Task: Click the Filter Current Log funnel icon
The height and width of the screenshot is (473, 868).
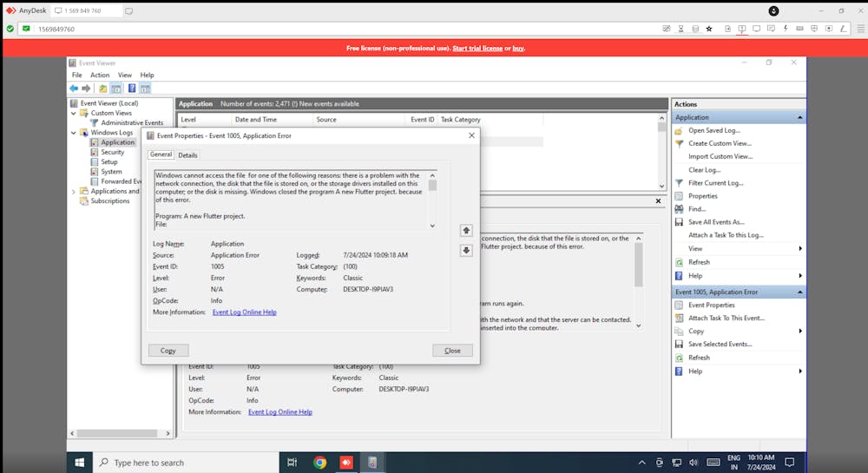Action: click(679, 183)
